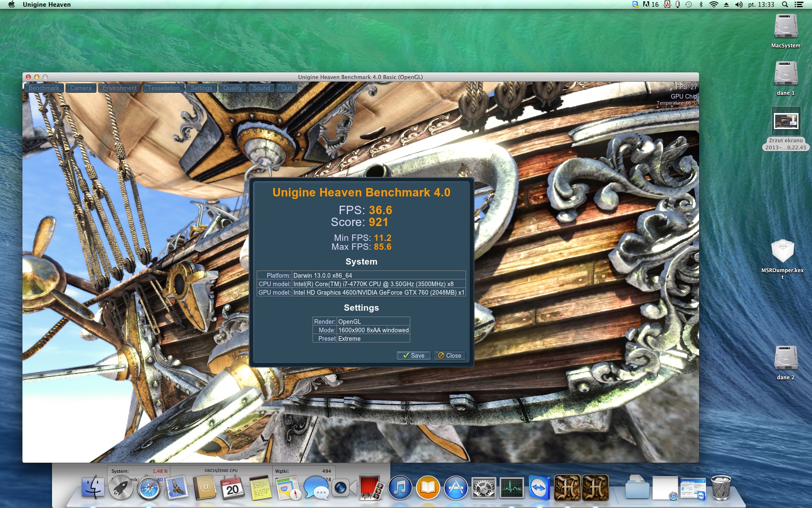812x508 pixels.
Task: Click the CPU model row i7-4770K
Action: pyautogui.click(x=361, y=284)
